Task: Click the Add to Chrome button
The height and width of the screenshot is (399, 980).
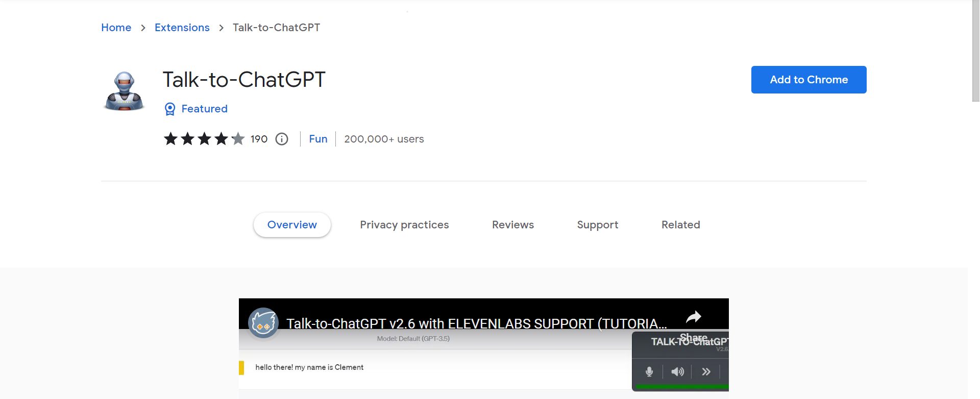Action: (x=809, y=80)
